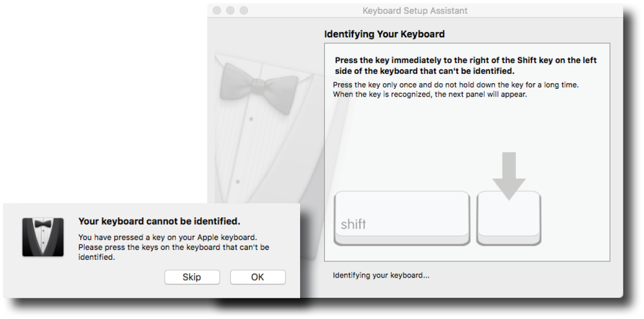This screenshot has height=319, width=644.
Task: Click 'Identifying your keyboard...' status text
Action: pos(381,276)
